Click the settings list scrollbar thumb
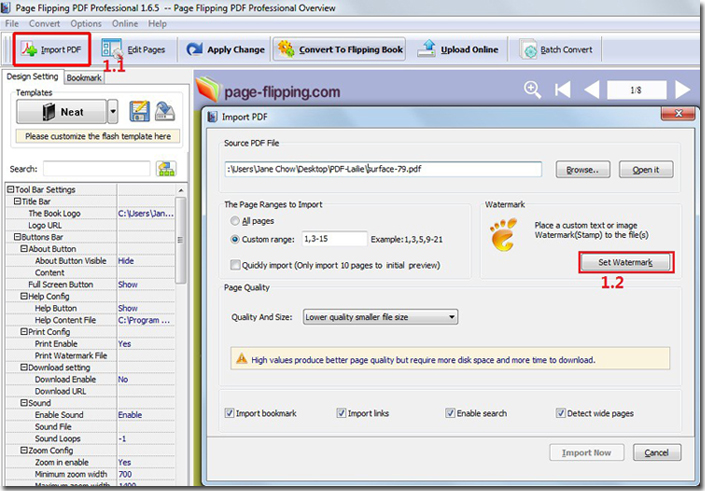Image resolution: width=705 pixels, height=491 pixels. point(180,240)
